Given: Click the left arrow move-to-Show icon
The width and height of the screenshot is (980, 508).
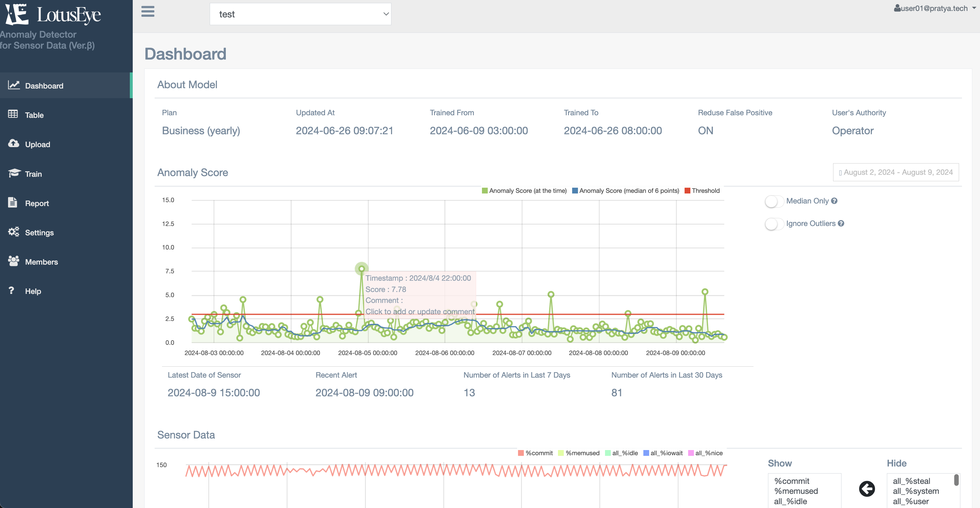Looking at the screenshot, I should pyautogui.click(x=867, y=489).
